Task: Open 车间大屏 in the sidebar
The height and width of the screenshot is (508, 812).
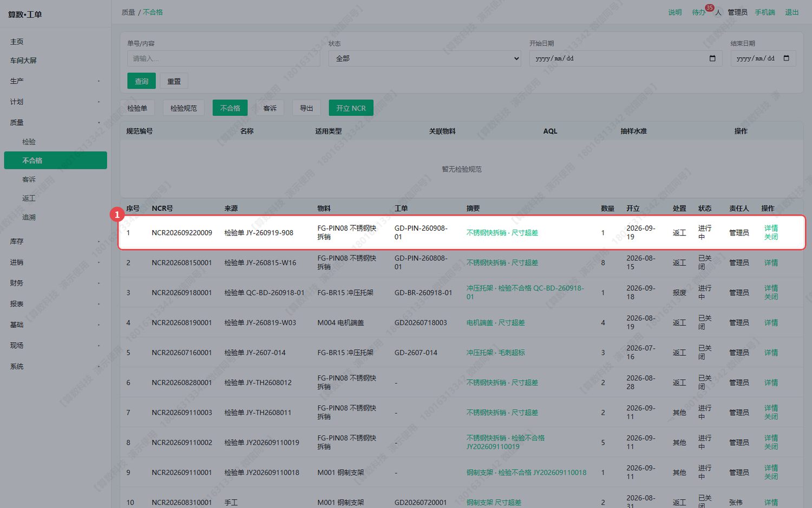Action: tap(23, 61)
